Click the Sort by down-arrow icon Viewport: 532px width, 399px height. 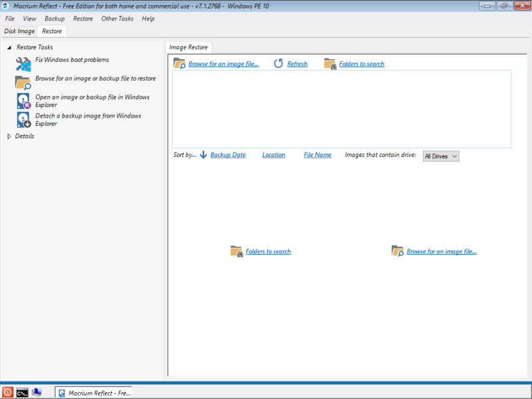pos(203,155)
